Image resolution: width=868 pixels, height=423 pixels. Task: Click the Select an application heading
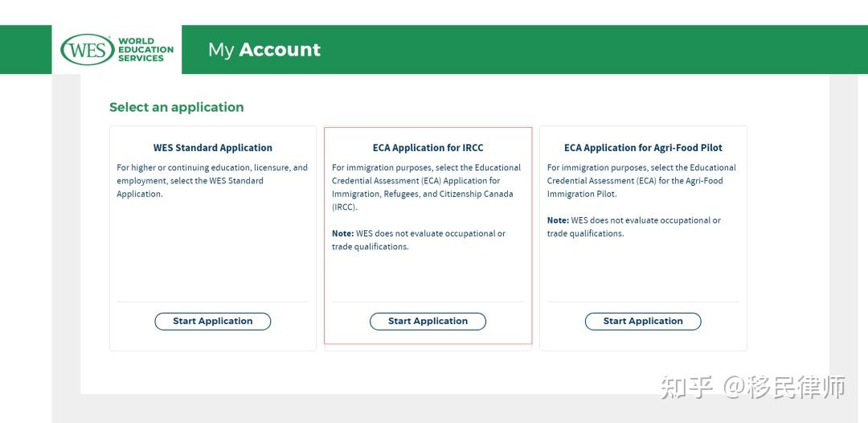coord(177,108)
